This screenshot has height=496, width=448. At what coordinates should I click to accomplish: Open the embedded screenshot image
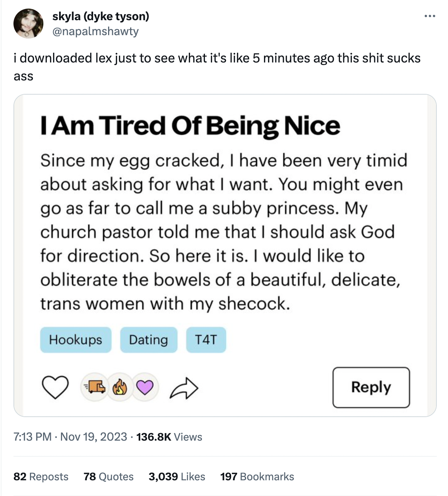pos(224,232)
